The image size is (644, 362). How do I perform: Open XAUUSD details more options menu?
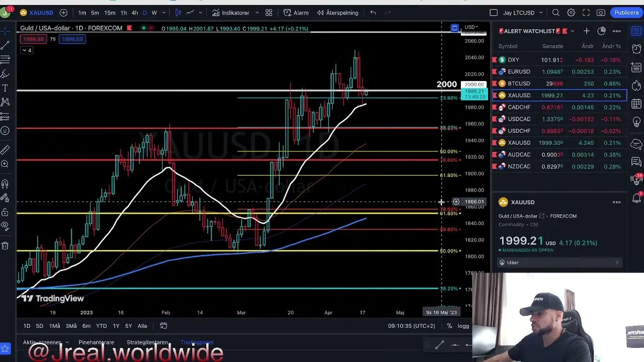tap(616, 202)
